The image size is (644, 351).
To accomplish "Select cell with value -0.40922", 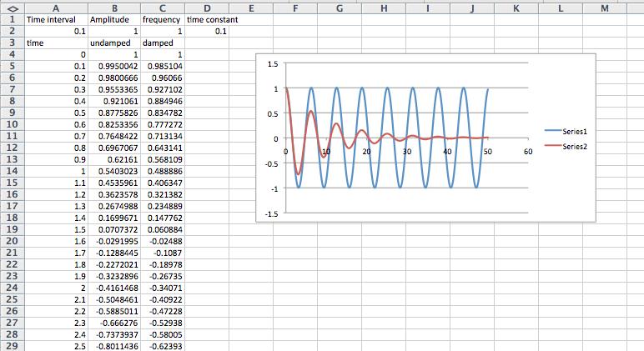I will click(x=163, y=299).
